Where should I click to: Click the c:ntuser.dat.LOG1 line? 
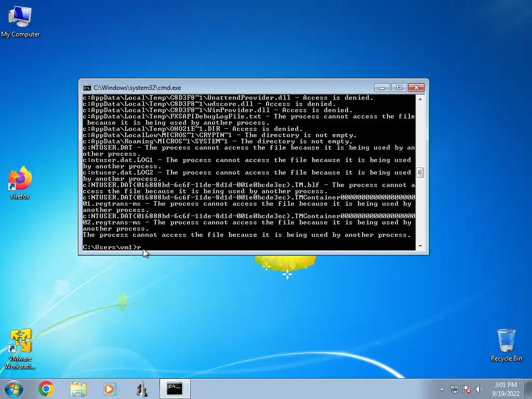point(247,163)
